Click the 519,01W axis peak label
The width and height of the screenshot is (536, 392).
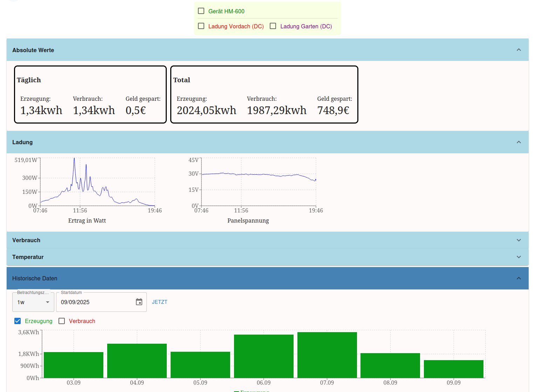tap(26, 160)
